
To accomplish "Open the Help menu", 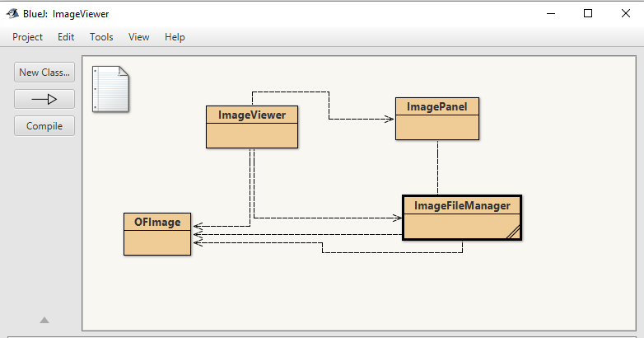I will tap(175, 37).
